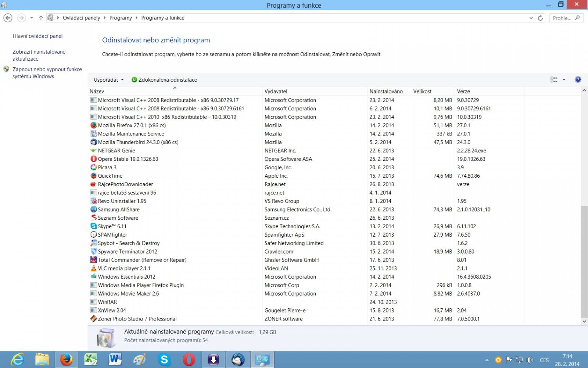Open Hlavní ovládací panel link
588x368 pixels.
point(37,36)
